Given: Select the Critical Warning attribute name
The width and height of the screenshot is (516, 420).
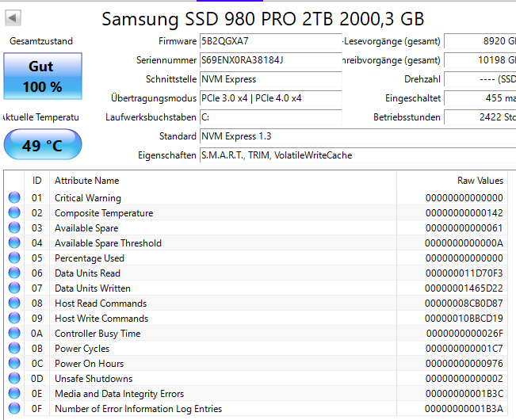Looking at the screenshot, I should [88, 198].
